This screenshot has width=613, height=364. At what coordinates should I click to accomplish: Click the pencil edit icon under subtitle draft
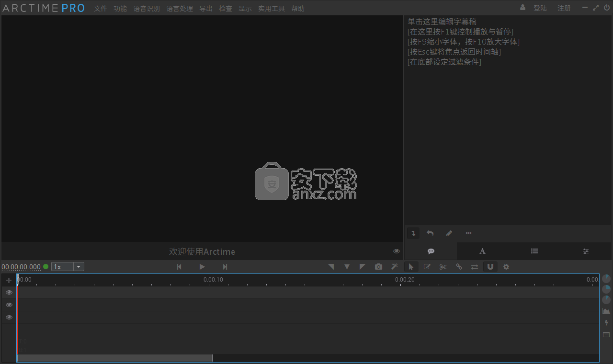(x=449, y=233)
